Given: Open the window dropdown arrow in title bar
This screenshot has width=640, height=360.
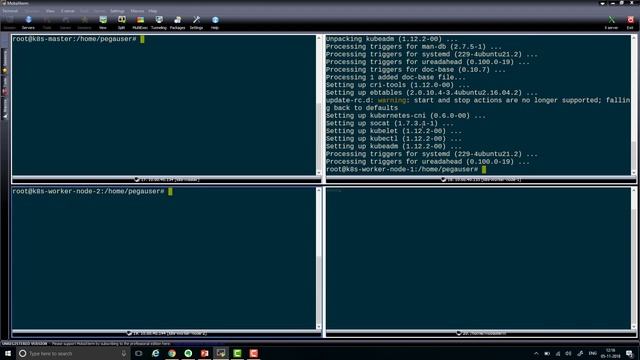Looking at the screenshot, I should click(602, 3).
